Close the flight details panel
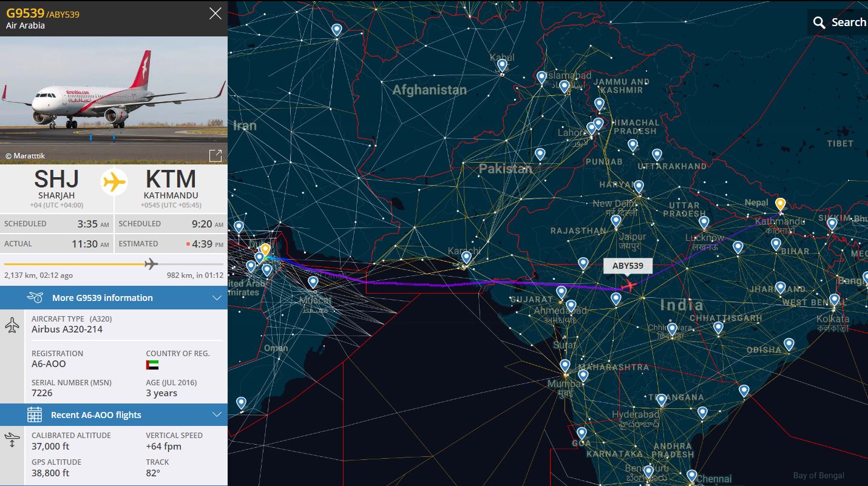The width and height of the screenshot is (868, 486). click(215, 13)
